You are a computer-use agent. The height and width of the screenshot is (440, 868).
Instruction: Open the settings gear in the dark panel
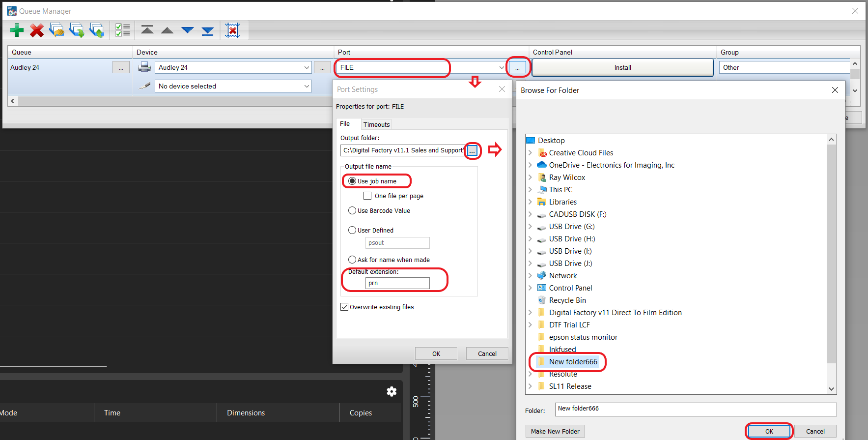[392, 391]
